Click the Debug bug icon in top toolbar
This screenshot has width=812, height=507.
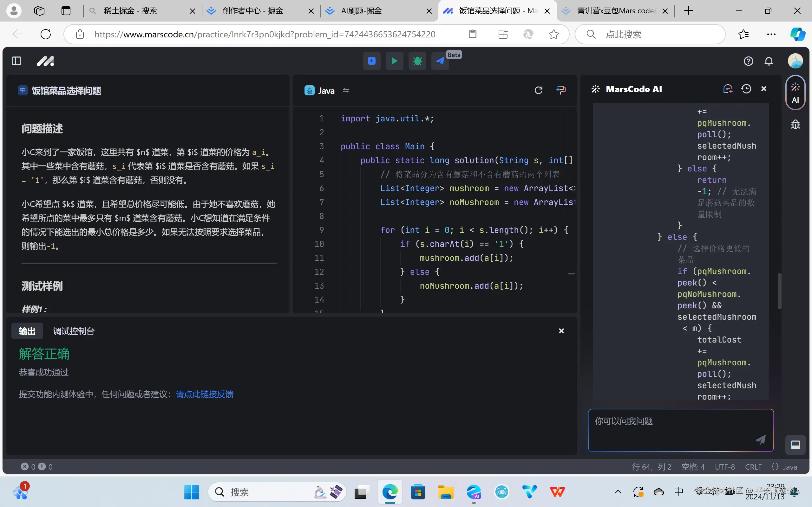coord(417,61)
